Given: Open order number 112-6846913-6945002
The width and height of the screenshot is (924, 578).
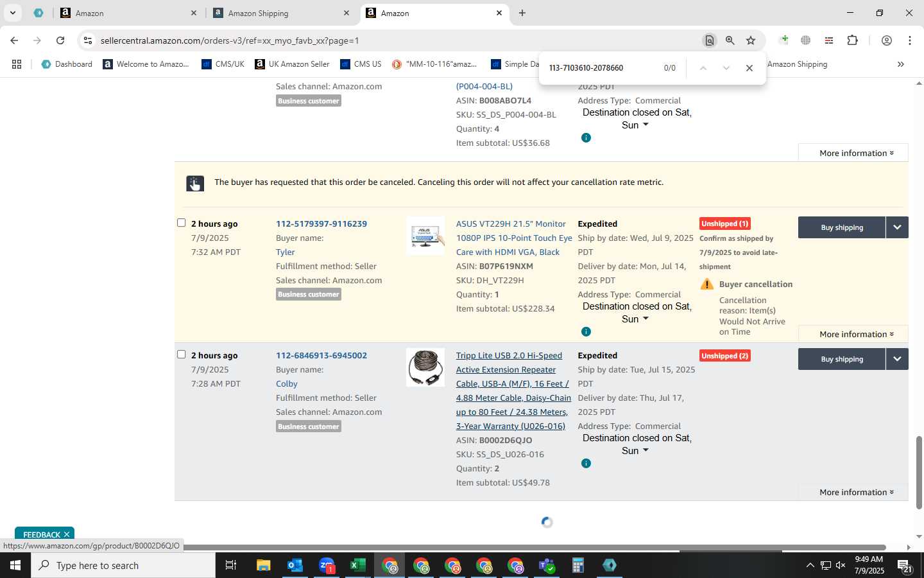Looking at the screenshot, I should click(x=321, y=355).
